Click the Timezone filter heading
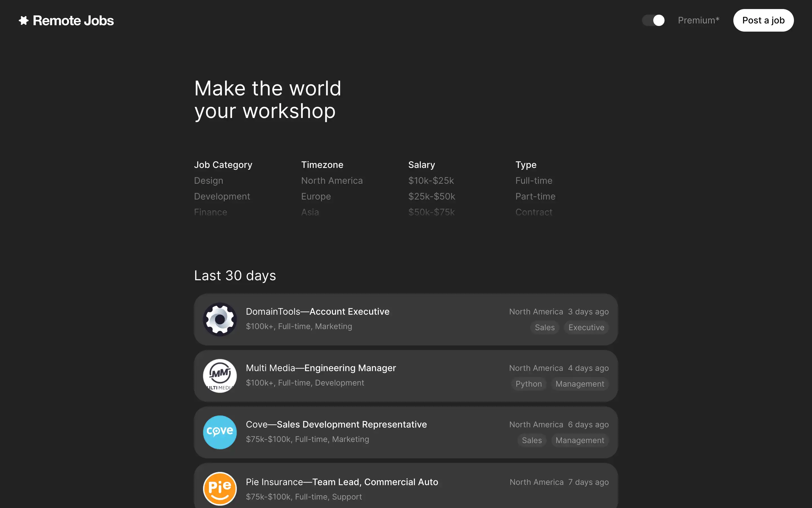This screenshot has width=812, height=508. coord(322,165)
